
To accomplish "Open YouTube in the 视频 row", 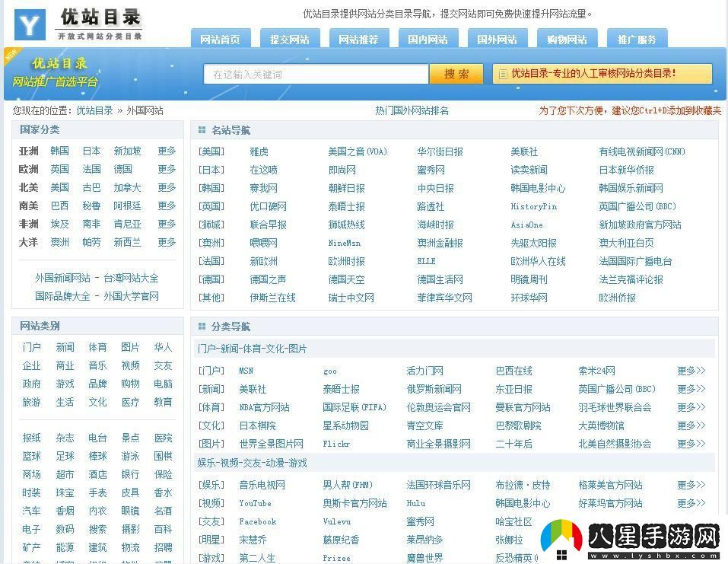I will click(x=255, y=503).
